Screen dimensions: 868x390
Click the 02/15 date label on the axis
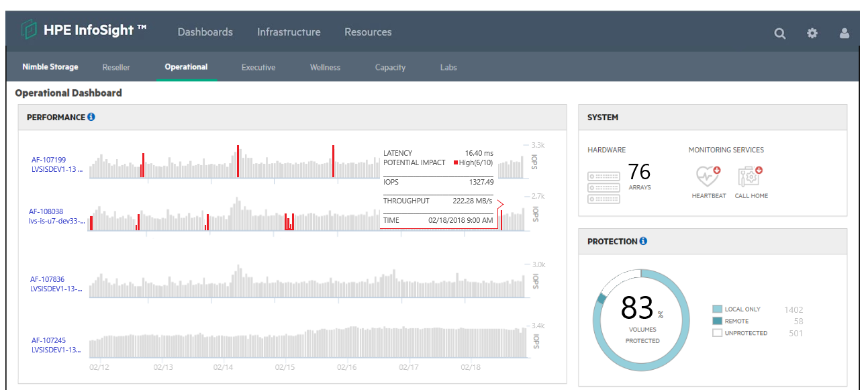285,367
